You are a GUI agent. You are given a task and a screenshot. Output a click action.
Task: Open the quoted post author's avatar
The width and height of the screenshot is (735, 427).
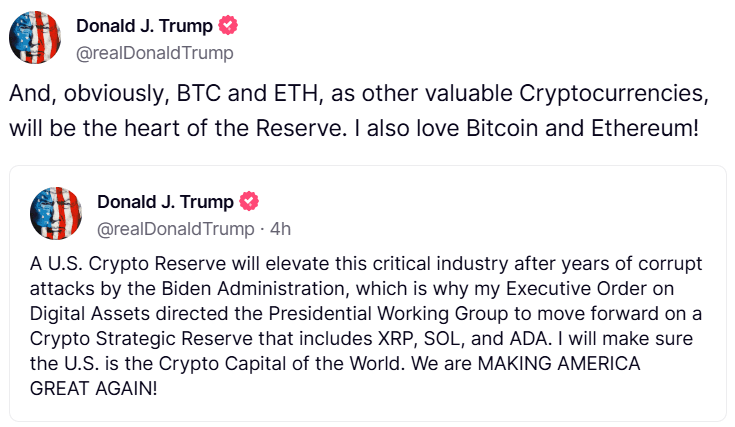pyautogui.click(x=57, y=214)
